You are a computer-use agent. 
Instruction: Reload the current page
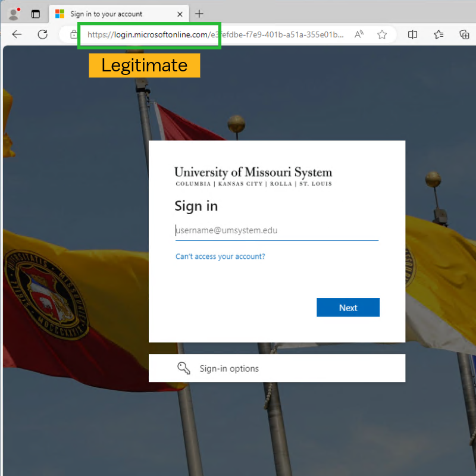[42, 35]
